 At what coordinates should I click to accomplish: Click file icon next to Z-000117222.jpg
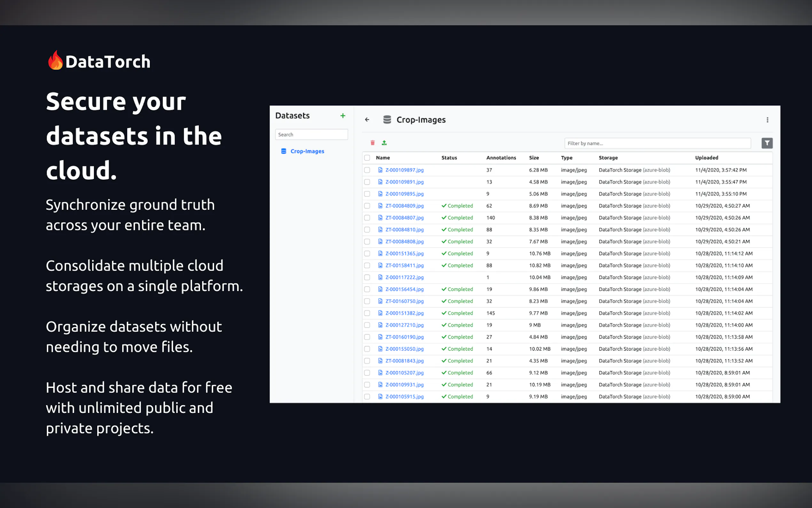[380, 277]
